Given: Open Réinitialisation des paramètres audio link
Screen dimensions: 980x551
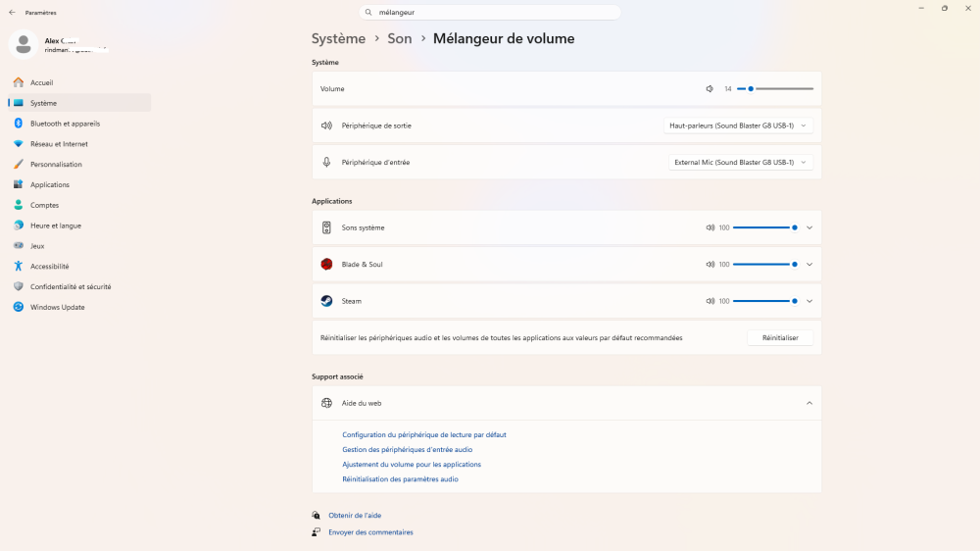Looking at the screenshot, I should click(x=400, y=479).
